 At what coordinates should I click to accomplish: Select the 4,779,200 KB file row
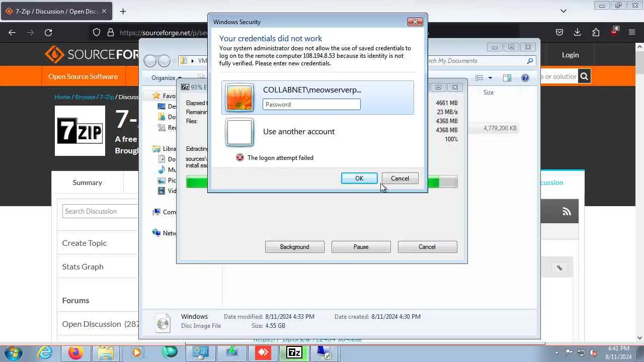[x=493, y=128]
